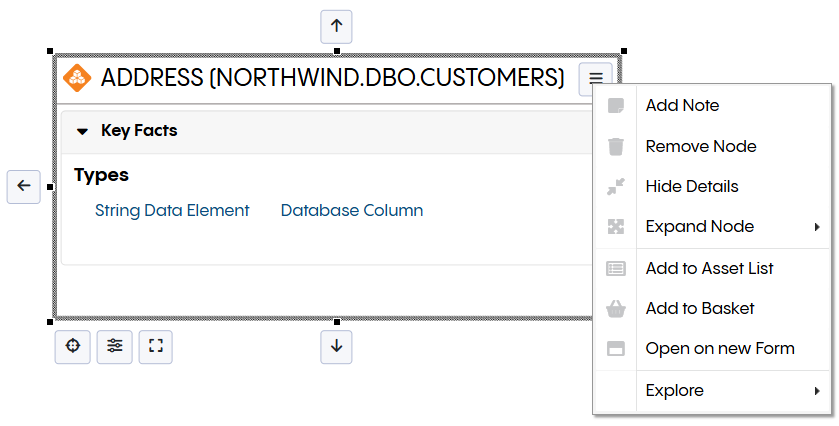Click the top-center resize handle
Image resolution: width=839 pixels, height=426 pixels.
(x=337, y=51)
